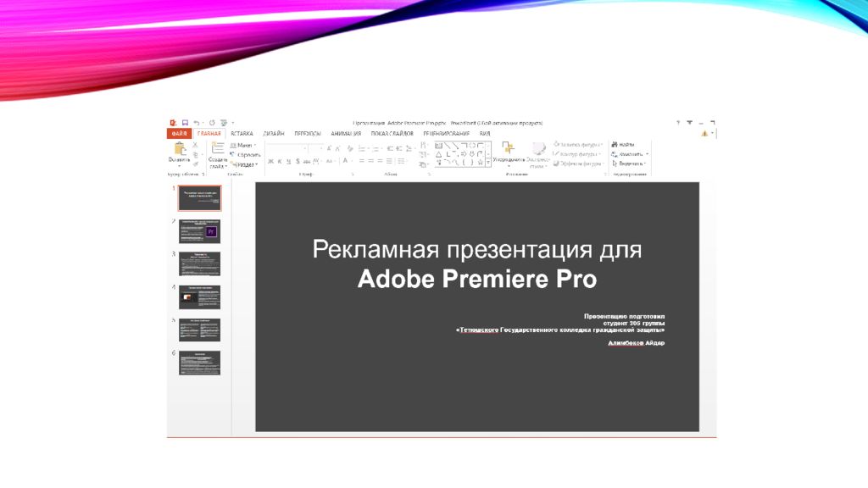Click the Save icon in quick access toolbar
The height and width of the screenshot is (488, 868).
click(184, 123)
